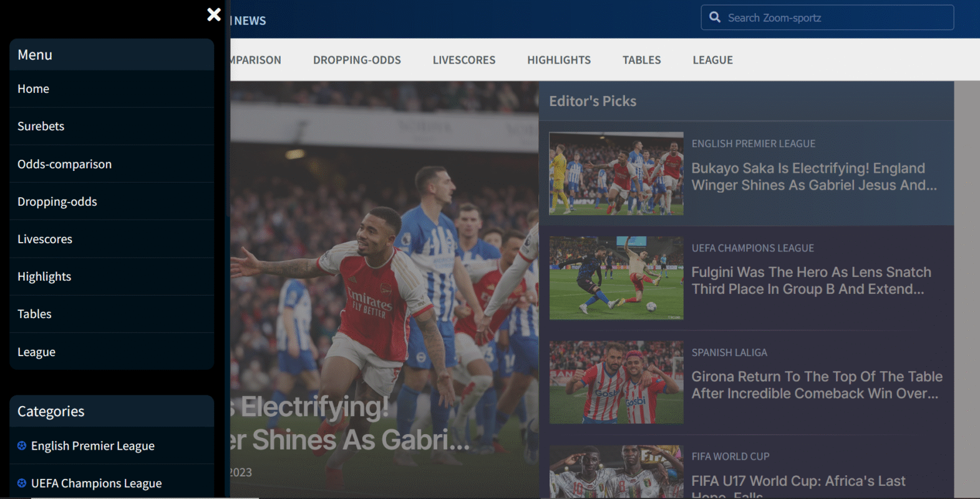Read the Fulgini Was The Hero headline
The height and width of the screenshot is (499, 980).
point(811,281)
